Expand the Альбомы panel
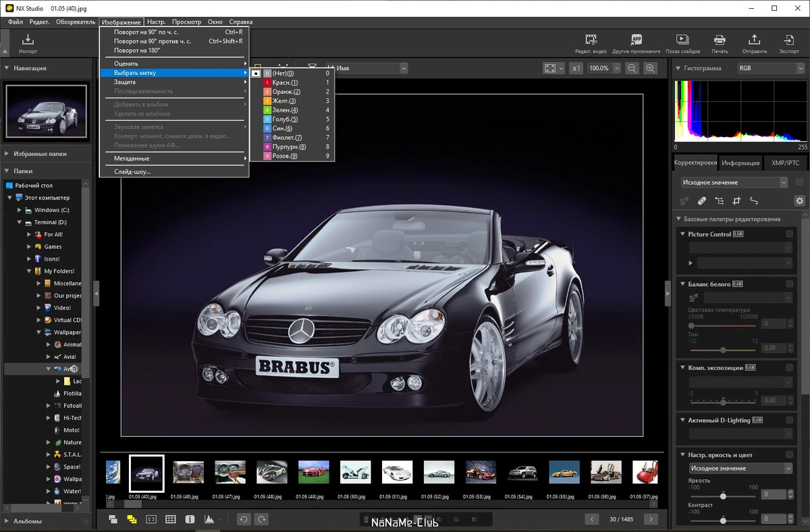 click(x=6, y=521)
